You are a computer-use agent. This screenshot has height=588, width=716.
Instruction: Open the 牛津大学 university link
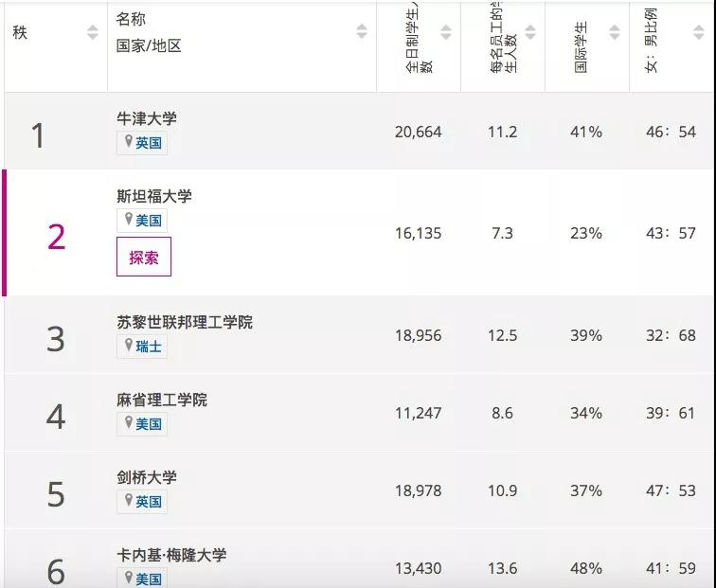pyautogui.click(x=147, y=118)
